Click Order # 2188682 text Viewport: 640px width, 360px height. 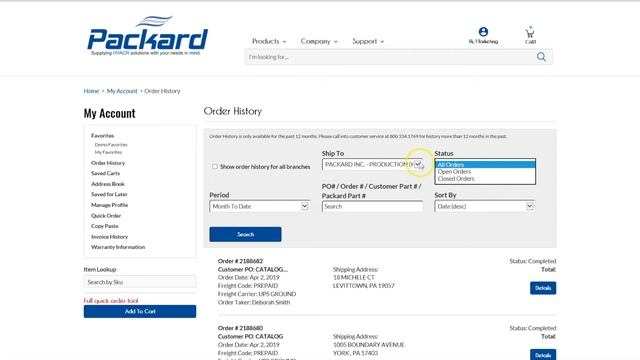click(240, 261)
